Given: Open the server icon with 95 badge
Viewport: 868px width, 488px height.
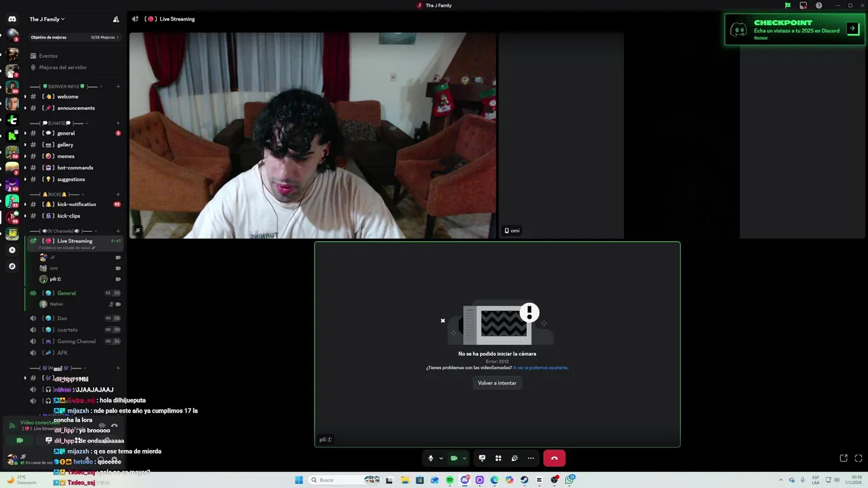Looking at the screenshot, I should click(12, 217).
